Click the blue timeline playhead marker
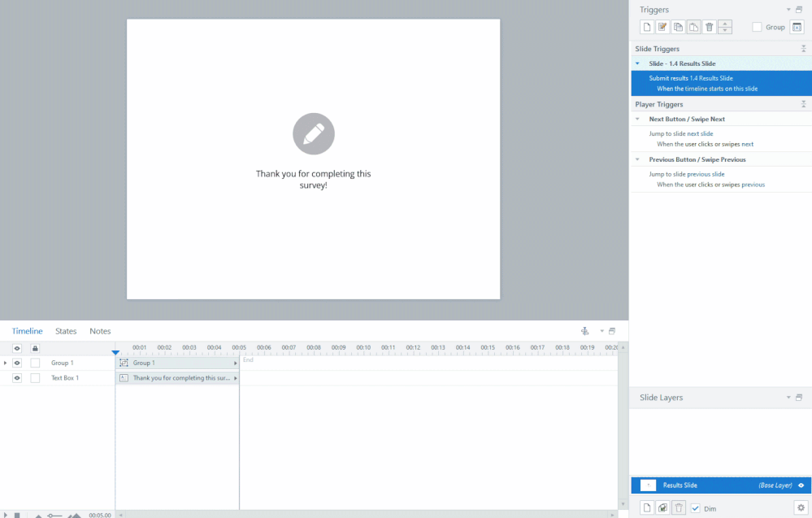 [115, 352]
